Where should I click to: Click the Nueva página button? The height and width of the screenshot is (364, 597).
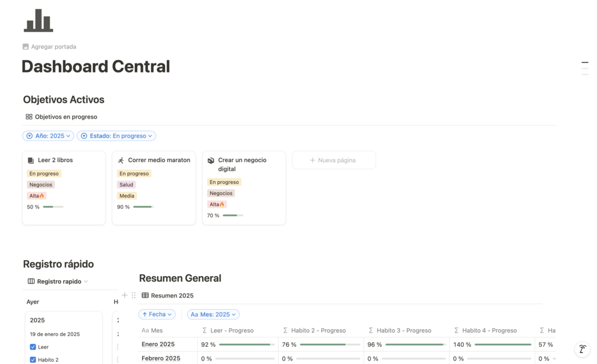[333, 160]
